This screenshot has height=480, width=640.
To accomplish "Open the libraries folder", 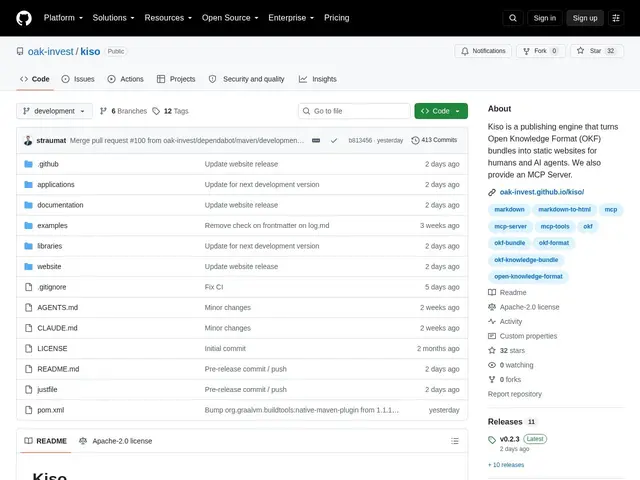I will click(50, 246).
